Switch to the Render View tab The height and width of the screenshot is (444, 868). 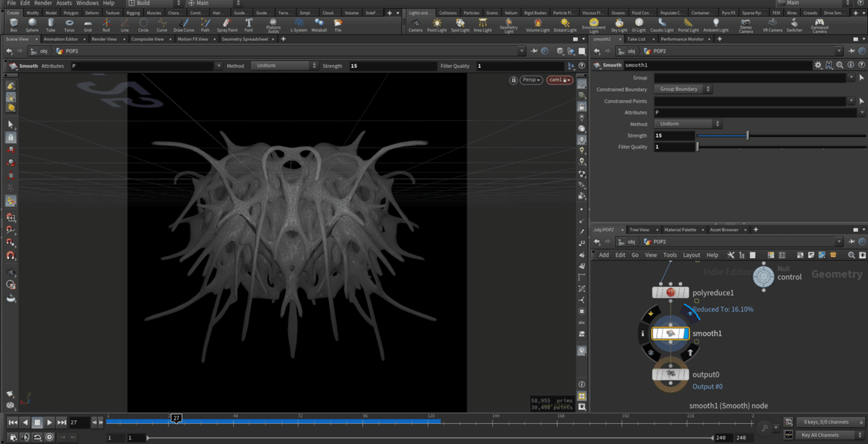click(x=104, y=39)
